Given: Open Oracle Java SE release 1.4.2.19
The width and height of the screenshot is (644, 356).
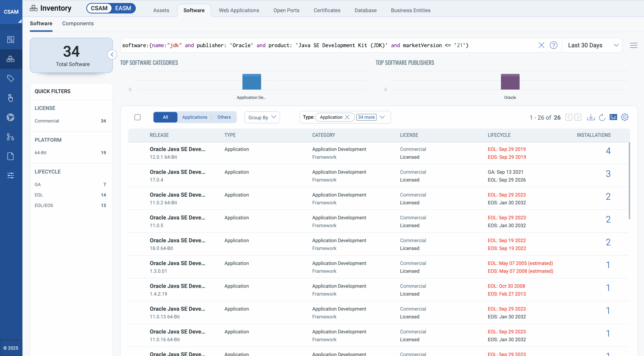Looking at the screenshot, I should [177, 286].
